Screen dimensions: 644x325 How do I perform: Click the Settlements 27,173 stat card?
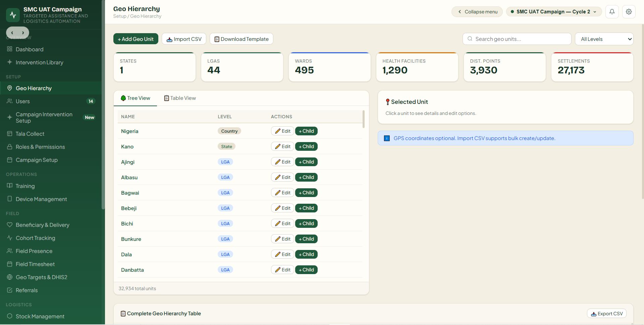592,67
